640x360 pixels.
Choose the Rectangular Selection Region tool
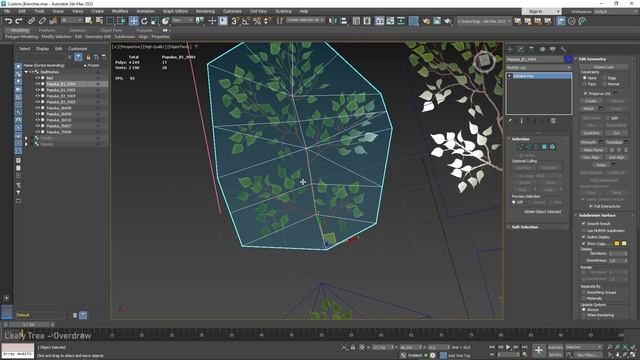pyautogui.click(x=111, y=21)
